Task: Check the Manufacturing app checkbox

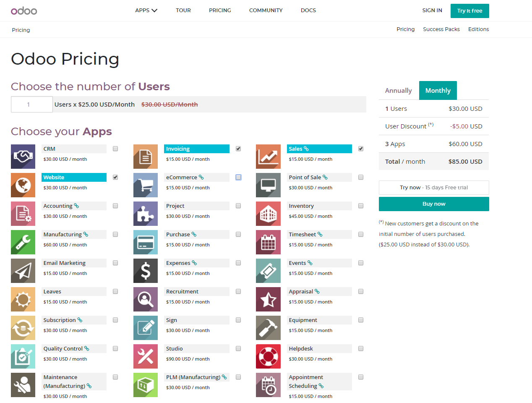Action: (x=115, y=234)
